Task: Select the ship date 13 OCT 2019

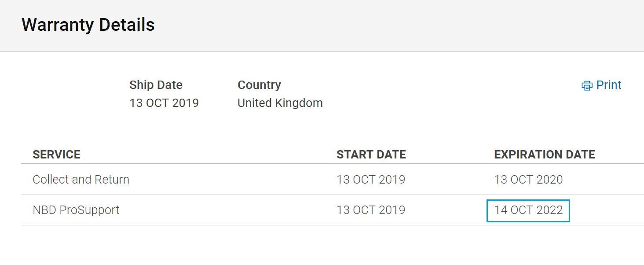Action: (164, 103)
